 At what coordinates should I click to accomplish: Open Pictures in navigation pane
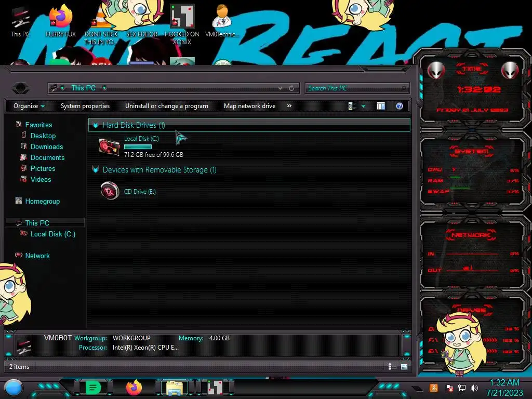tap(43, 168)
